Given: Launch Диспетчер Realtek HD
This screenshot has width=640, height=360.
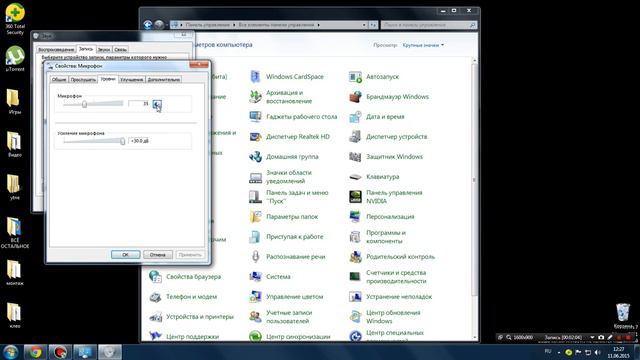Looking at the screenshot, I should click(x=290, y=137).
